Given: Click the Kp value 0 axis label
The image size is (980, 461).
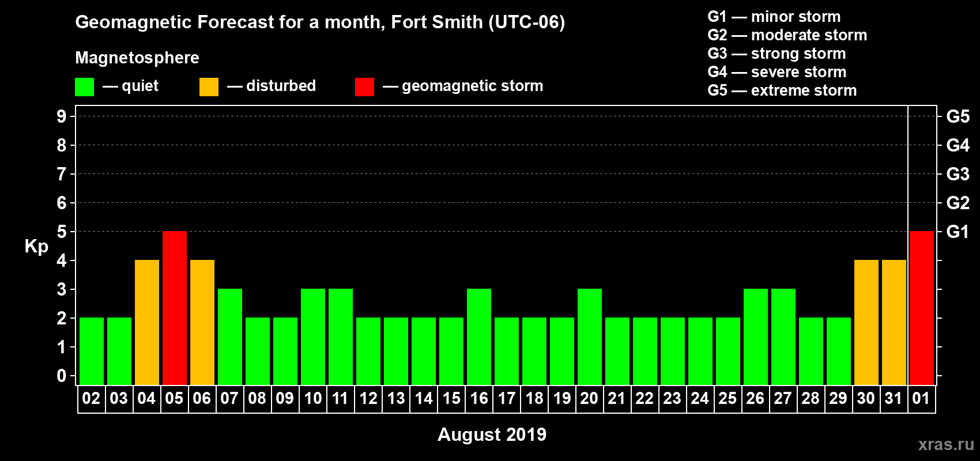Looking at the screenshot, I should click(x=62, y=376).
